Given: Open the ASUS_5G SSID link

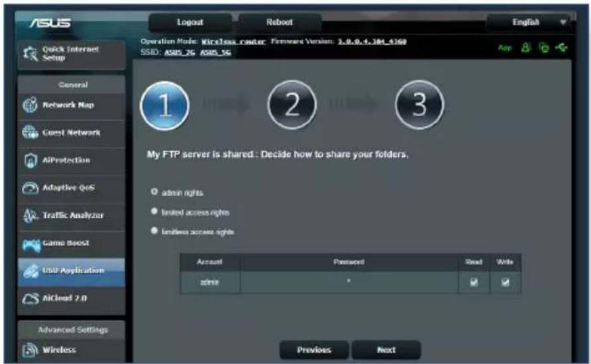Looking at the screenshot, I should pos(215,52).
